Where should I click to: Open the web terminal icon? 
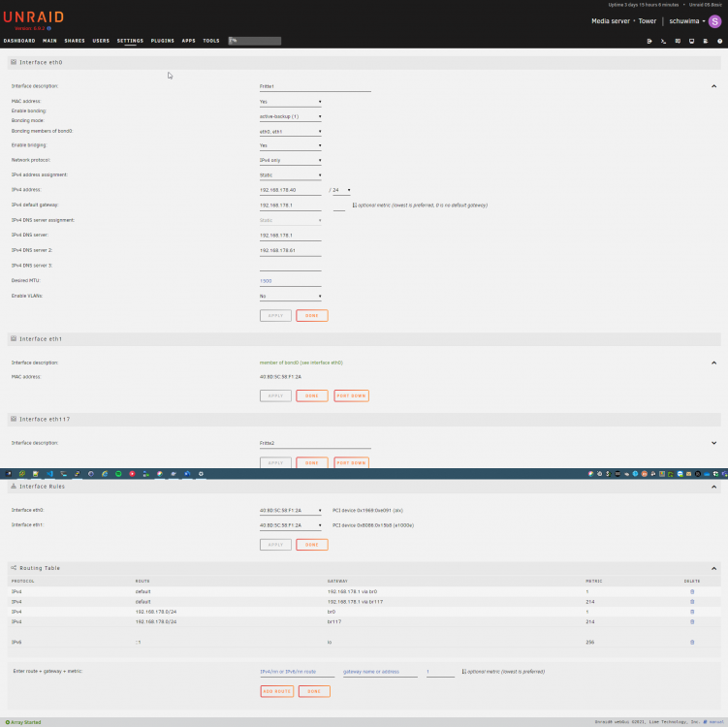click(663, 41)
